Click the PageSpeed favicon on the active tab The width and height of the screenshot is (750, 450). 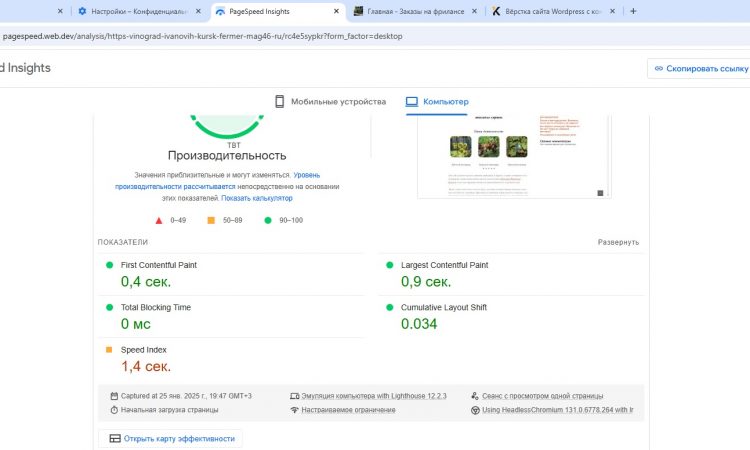pyautogui.click(x=220, y=11)
